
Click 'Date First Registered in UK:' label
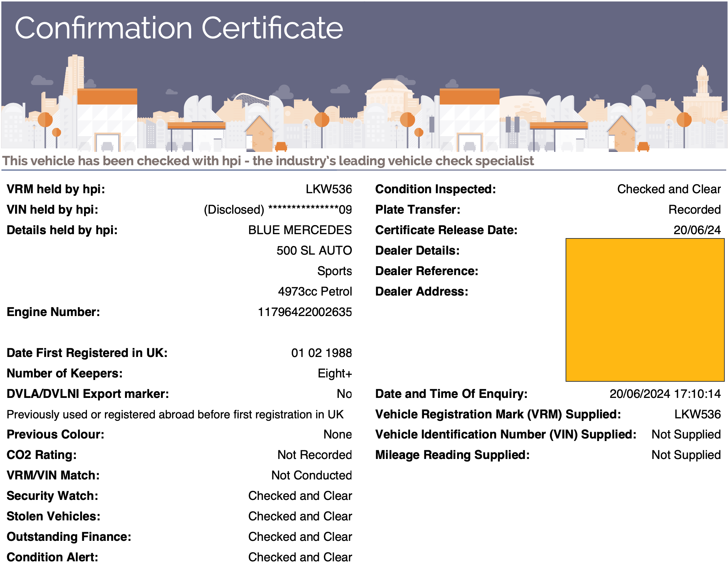(87, 353)
